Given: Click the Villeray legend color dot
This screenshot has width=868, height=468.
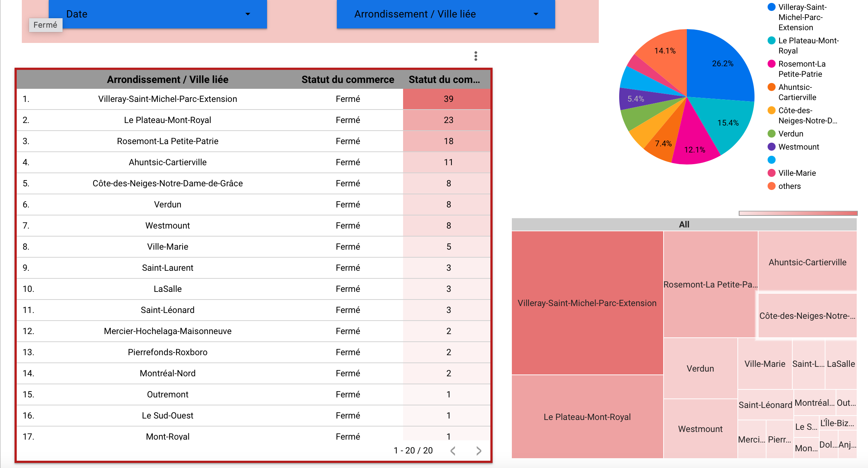Looking at the screenshot, I should click(771, 7).
